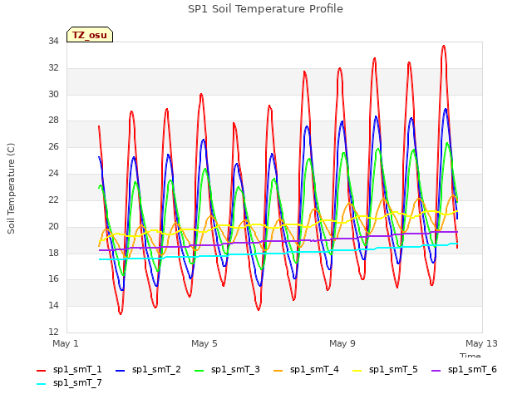Click the May 13 x-axis label
The image size is (532, 399).
tap(481, 343)
